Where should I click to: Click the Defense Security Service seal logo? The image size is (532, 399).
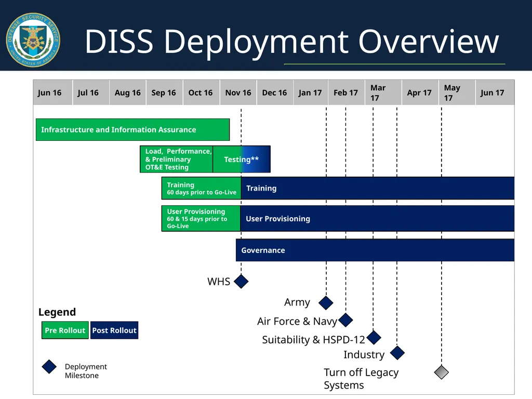click(x=33, y=39)
